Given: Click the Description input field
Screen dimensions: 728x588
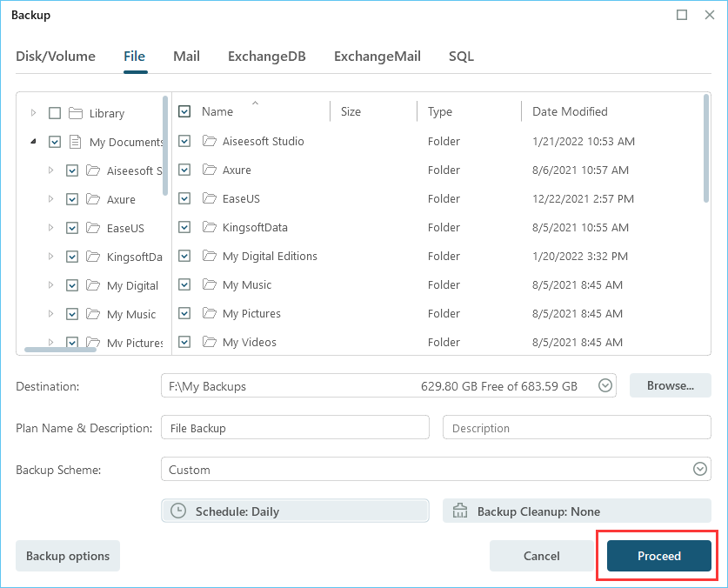Looking at the screenshot, I should [x=577, y=428].
